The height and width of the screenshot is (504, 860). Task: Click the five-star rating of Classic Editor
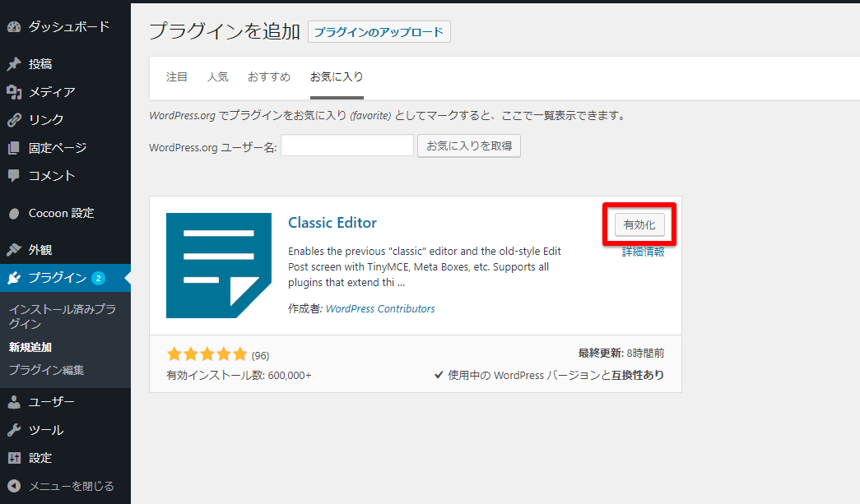(207, 354)
